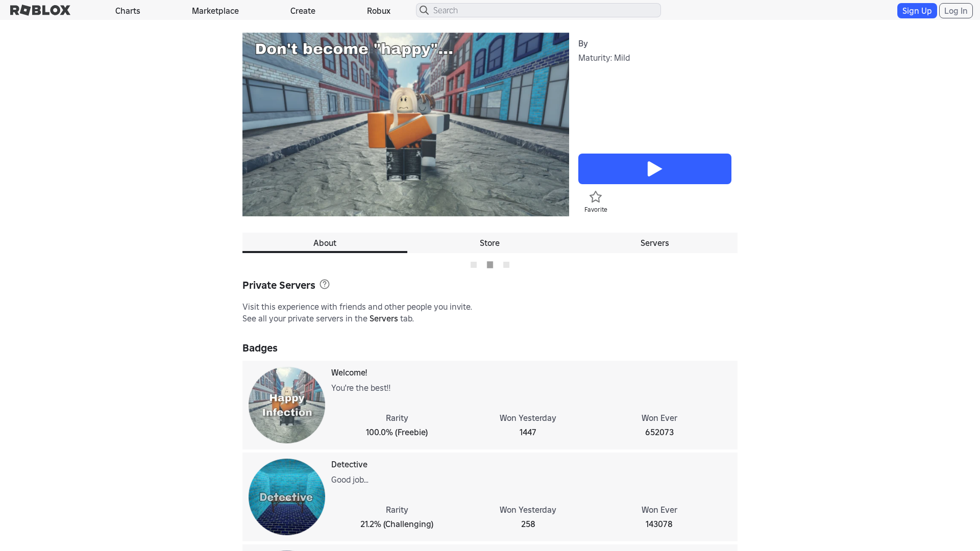
Task: Click the Sign Up button
Action: coord(917,11)
